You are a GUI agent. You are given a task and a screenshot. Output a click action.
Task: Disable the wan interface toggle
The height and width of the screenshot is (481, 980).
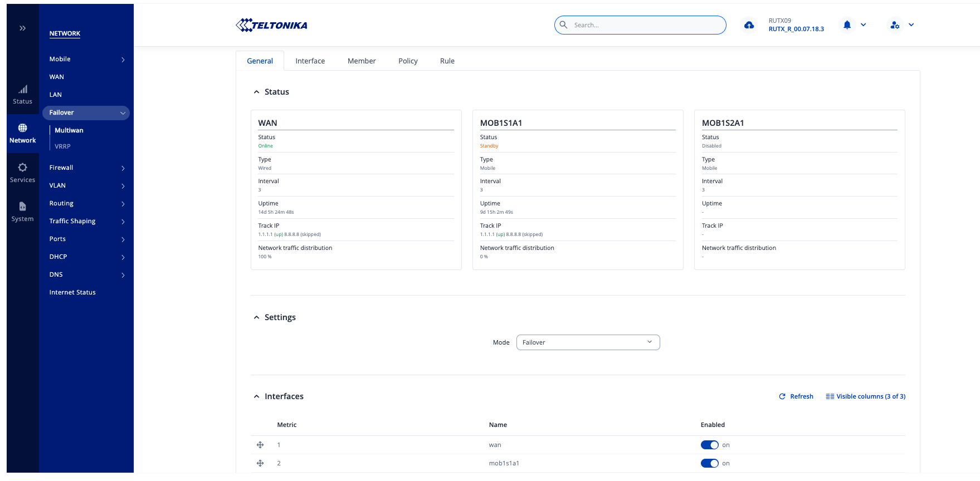[709, 445]
